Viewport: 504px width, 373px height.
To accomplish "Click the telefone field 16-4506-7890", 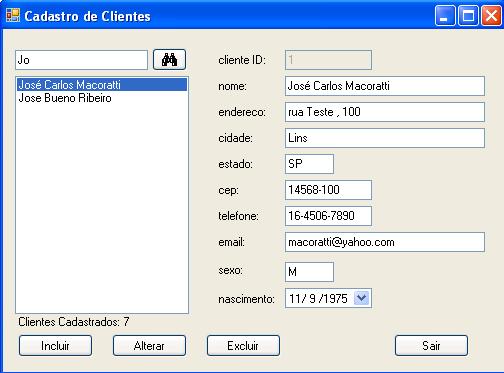I will point(328,216).
